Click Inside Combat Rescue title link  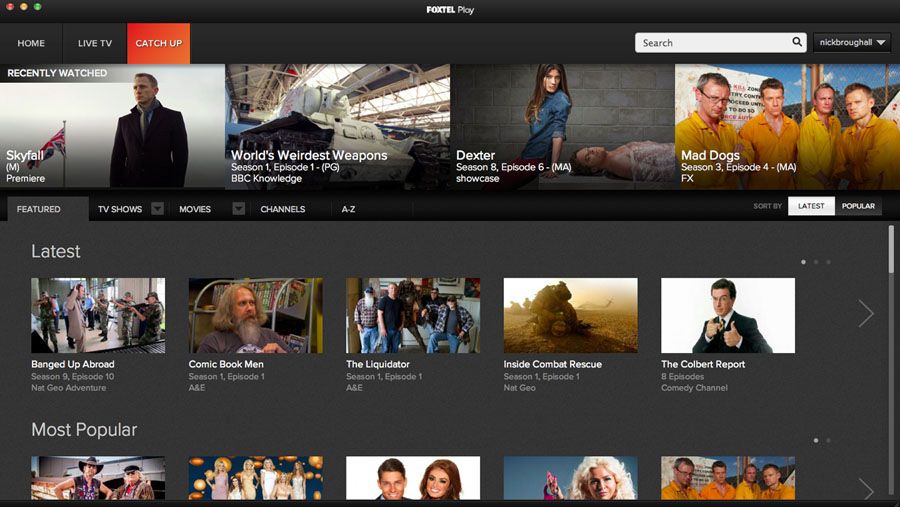(553, 364)
